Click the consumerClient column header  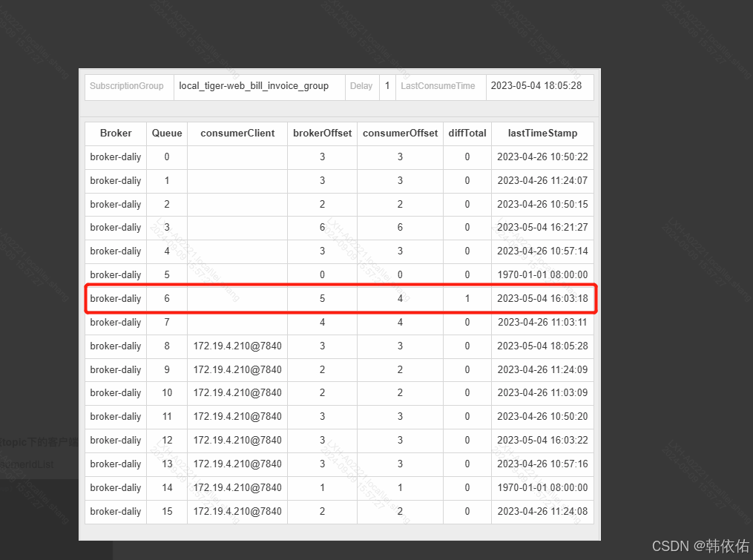pyautogui.click(x=237, y=133)
